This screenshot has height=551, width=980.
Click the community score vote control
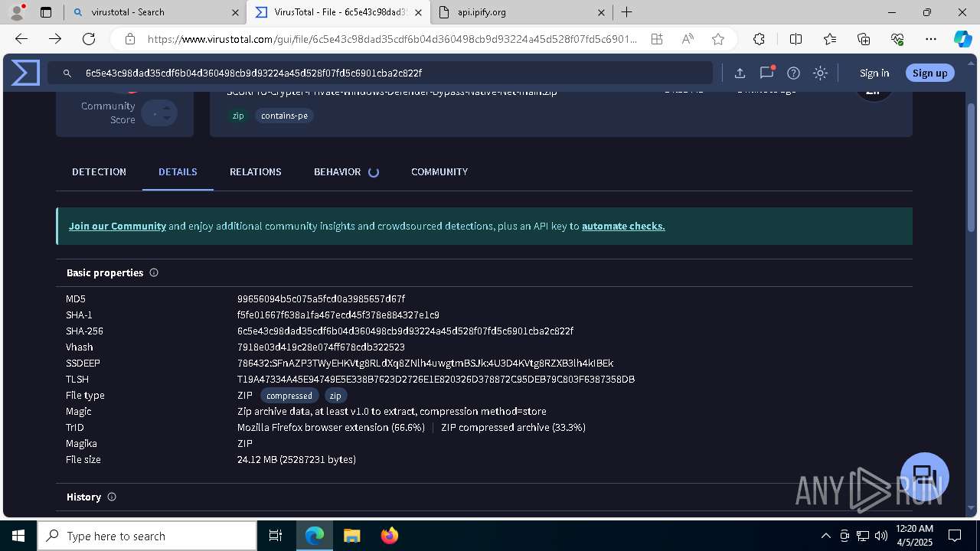[x=159, y=113]
